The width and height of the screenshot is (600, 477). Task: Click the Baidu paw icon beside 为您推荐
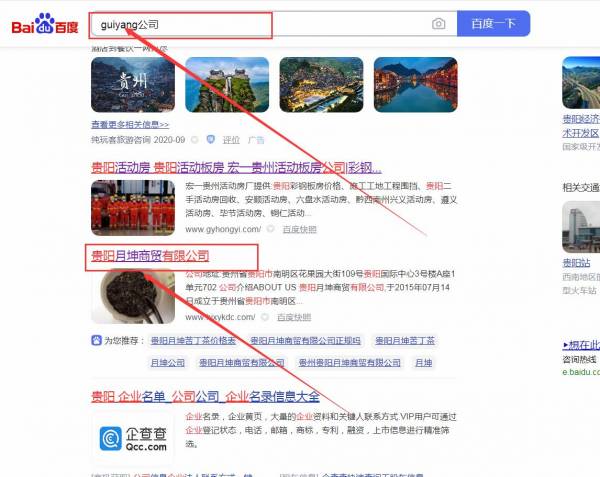pyautogui.click(x=95, y=340)
